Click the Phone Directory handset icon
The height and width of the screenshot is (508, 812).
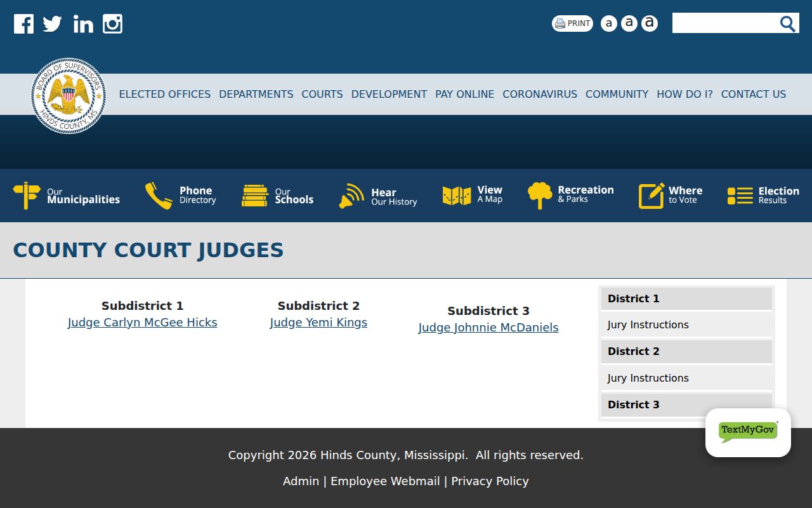tap(159, 196)
